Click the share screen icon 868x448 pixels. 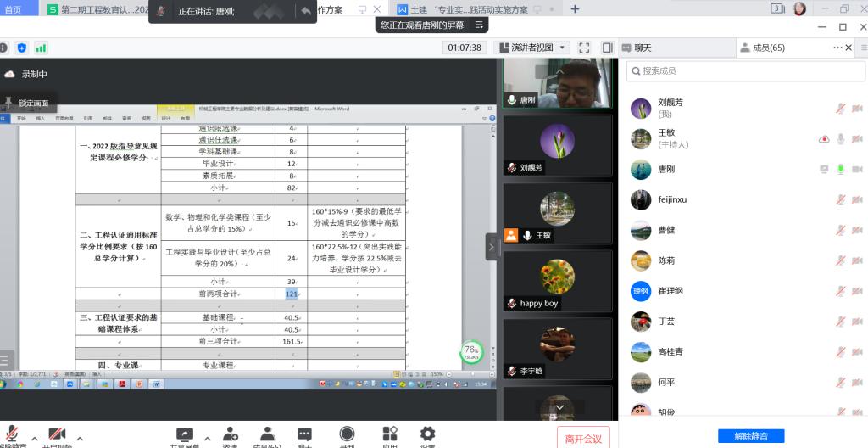tap(184, 435)
